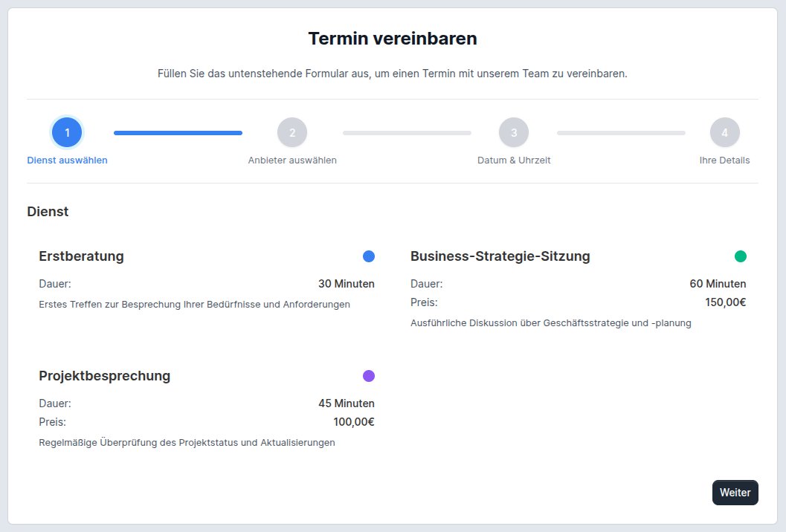Image resolution: width=786 pixels, height=532 pixels.
Task: Click the Weiter button
Action: point(735,493)
